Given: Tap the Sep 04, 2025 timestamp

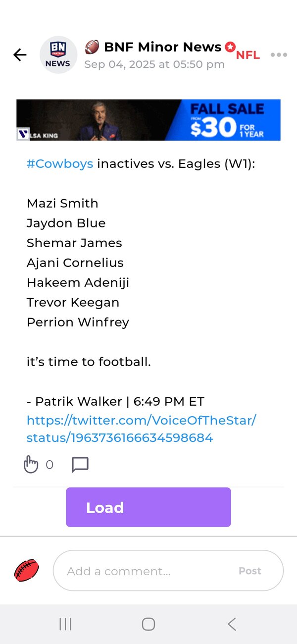Looking at the screenshot, I should coord(154,64).
